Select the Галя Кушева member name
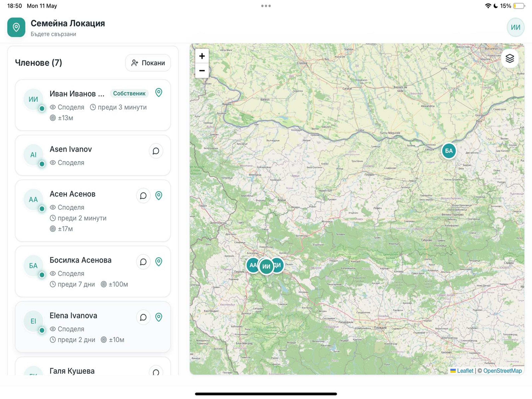Image resolution: width=532 pixels, height=399 pixels. pyautogui.click(x=72, y=371)
